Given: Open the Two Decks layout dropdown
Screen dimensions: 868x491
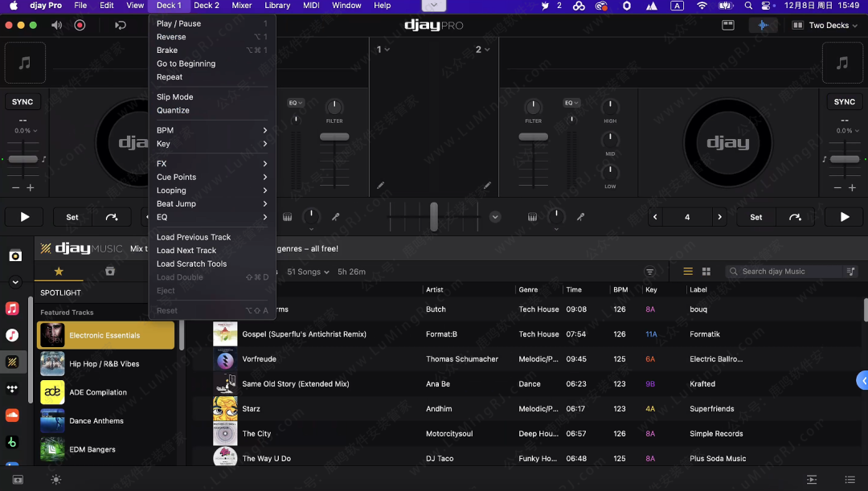Looking at the screenshot, I should [825, 26].
